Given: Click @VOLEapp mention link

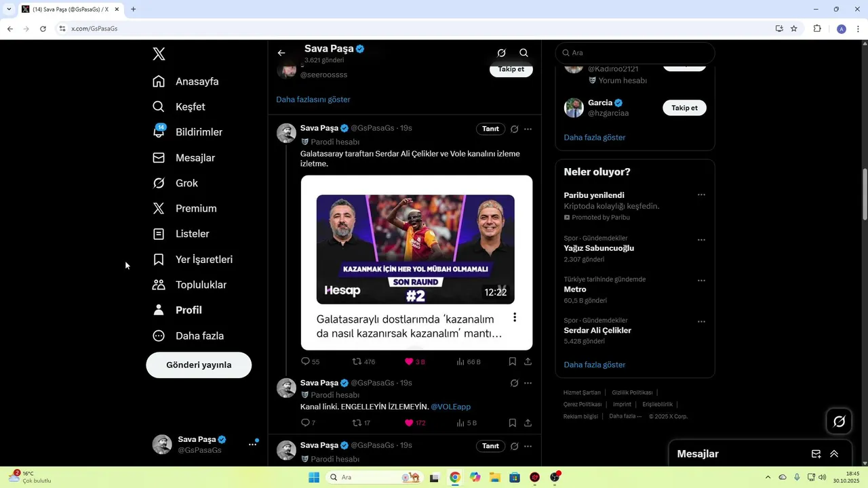Looking at the screenshot, I should coord(451,407).
